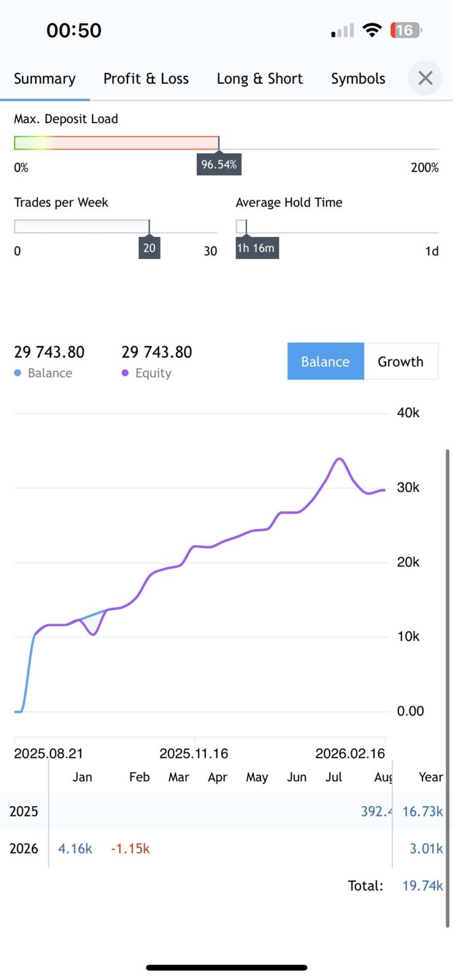Viewport: 453px width, 980px height.
Task: Tap the blue Balance legend dot
Action: (x=18, y=373)
